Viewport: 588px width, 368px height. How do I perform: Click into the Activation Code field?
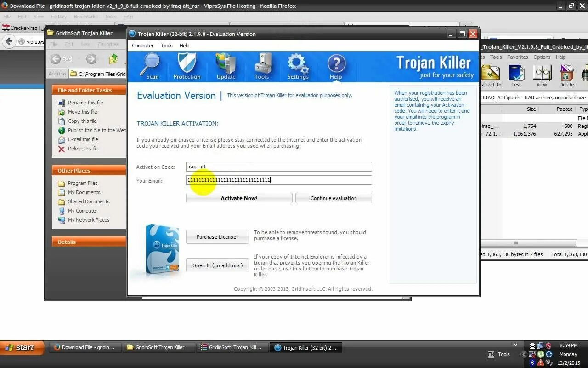point(279,167)
